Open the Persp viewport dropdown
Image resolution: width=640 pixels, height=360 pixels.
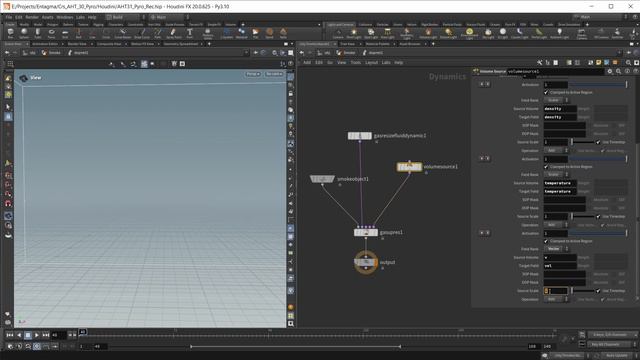[253, 74]
